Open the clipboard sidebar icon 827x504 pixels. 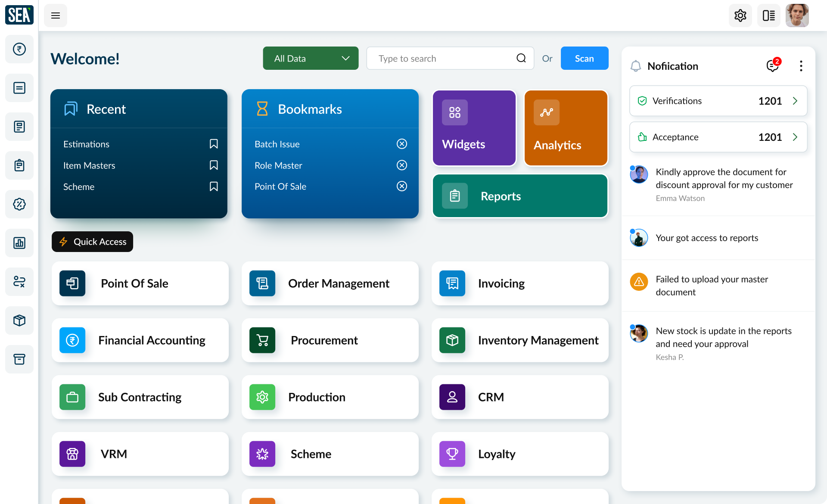pos(19,165)
